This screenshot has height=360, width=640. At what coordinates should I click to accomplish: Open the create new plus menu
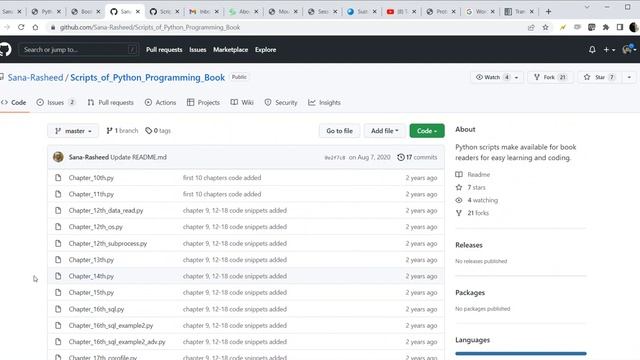(x=609, y=49)
